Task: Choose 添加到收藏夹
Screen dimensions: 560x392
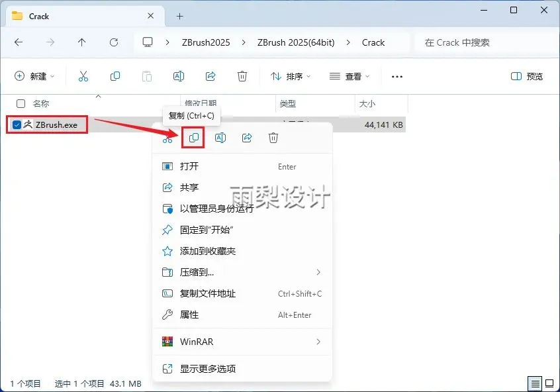Action: click(242, 251)
